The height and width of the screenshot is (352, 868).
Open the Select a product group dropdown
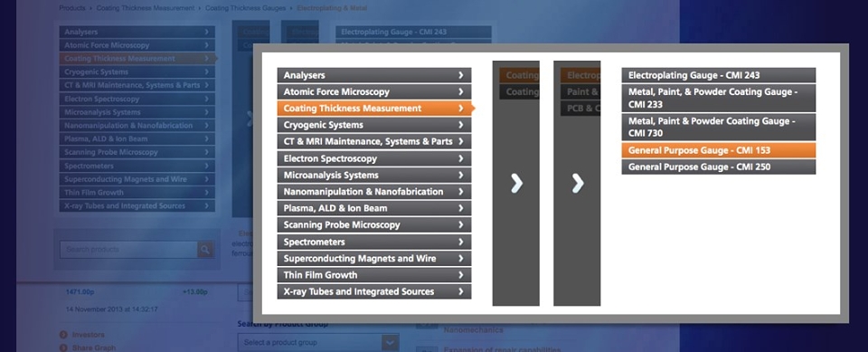pos(318,343)
